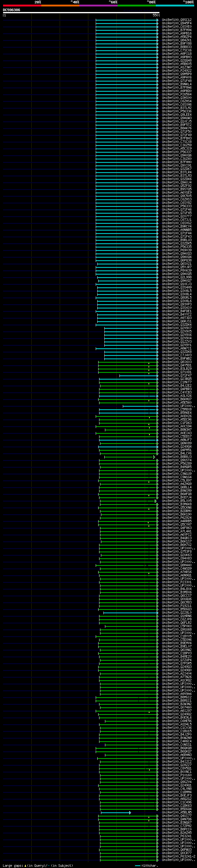Click the red 20% identity legend segment

click(22, 6)
